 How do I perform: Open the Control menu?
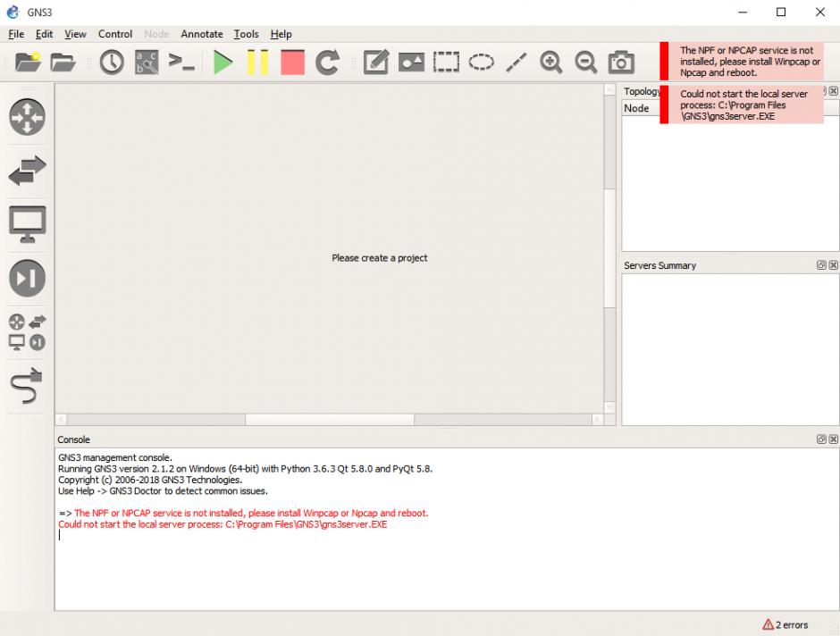pos(115,34)
